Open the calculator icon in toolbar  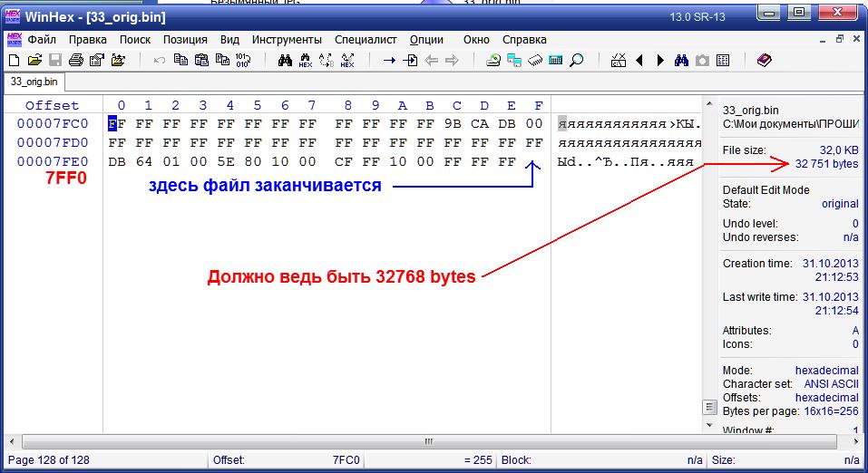556,61
